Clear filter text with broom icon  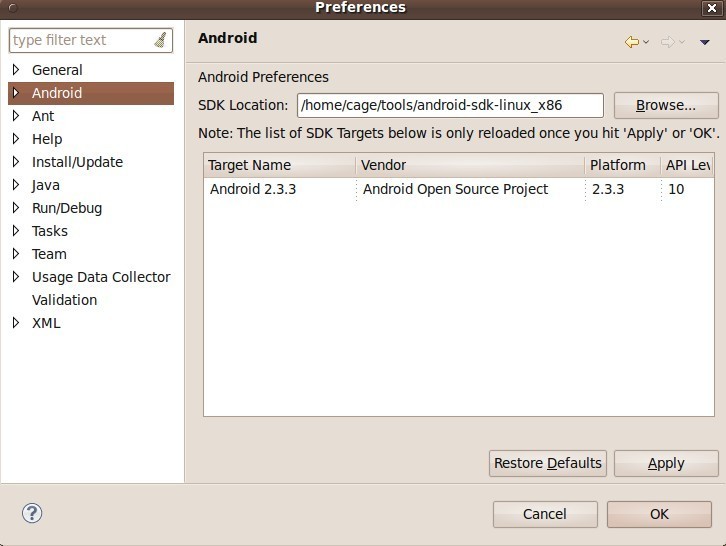[x=160, y=40]
